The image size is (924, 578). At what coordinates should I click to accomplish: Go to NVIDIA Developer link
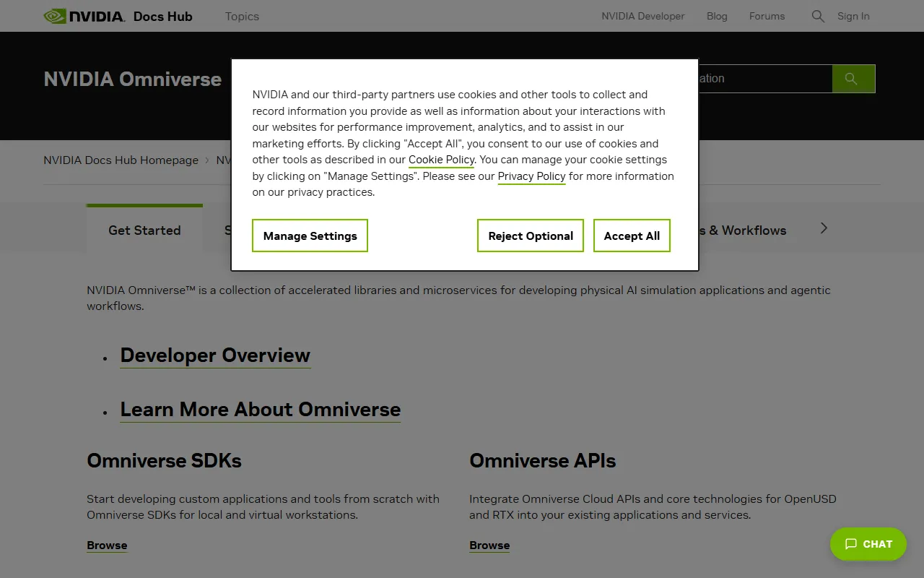click(x=643, y=16)
